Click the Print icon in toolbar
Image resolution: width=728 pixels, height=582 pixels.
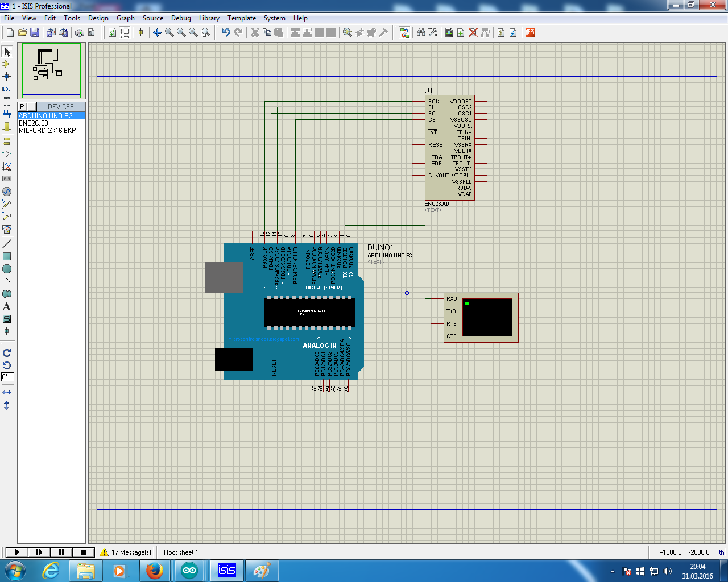click(x=80, y=32)
